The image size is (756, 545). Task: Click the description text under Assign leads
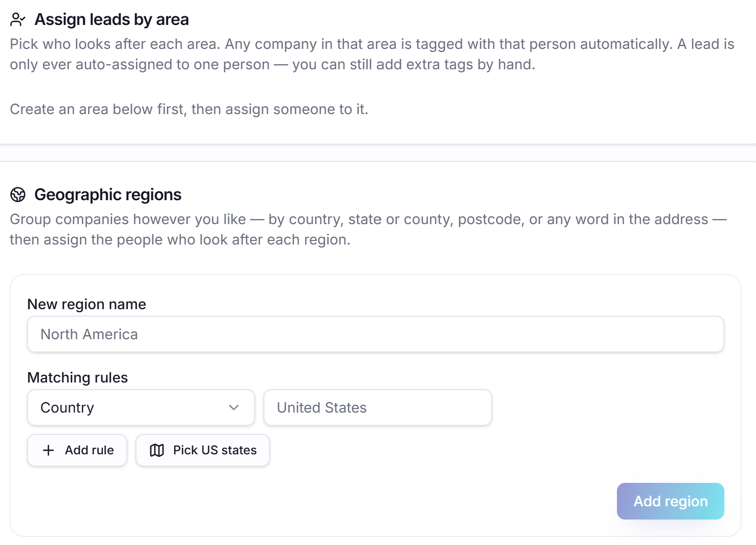(372, 54)
